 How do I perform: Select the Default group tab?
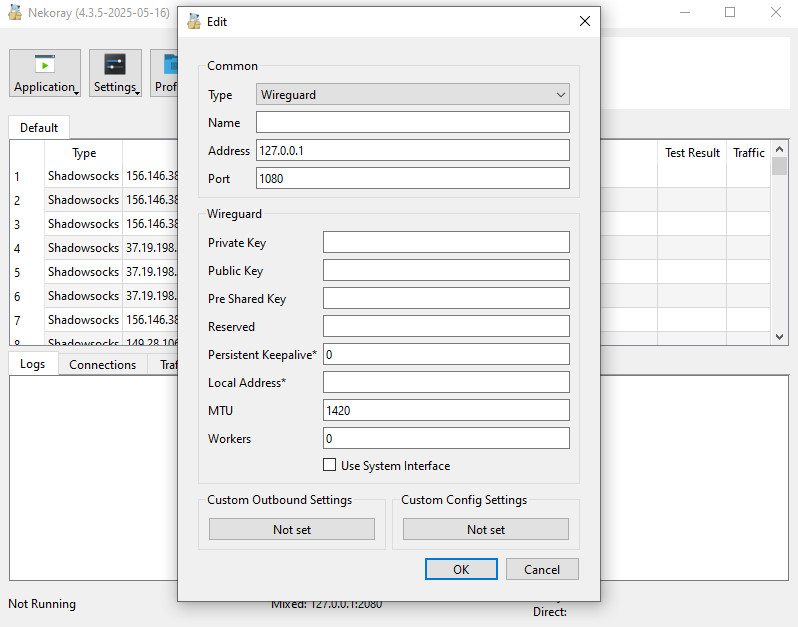(x=39, y=128)
